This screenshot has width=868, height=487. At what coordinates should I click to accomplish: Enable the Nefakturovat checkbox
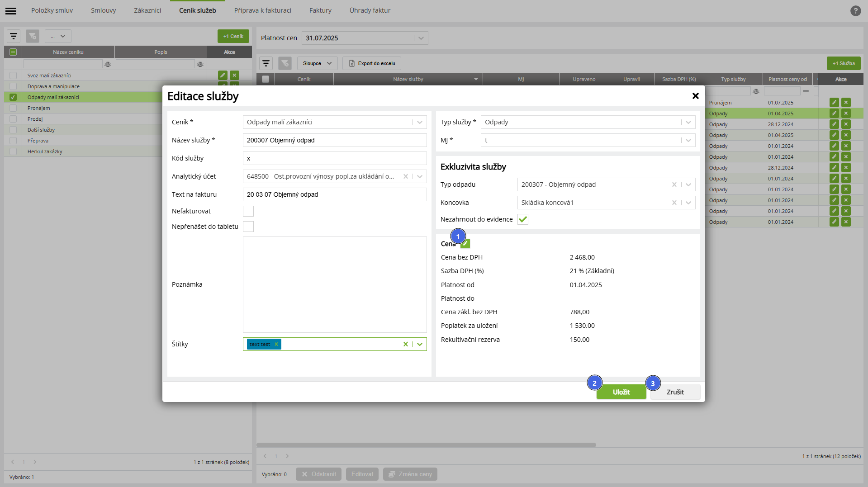click(248, 211)
